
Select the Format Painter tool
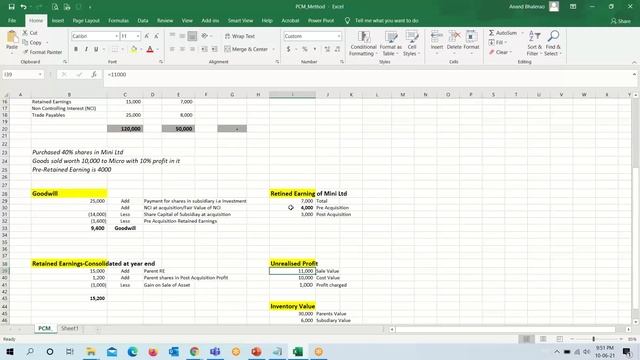[42, 52]
